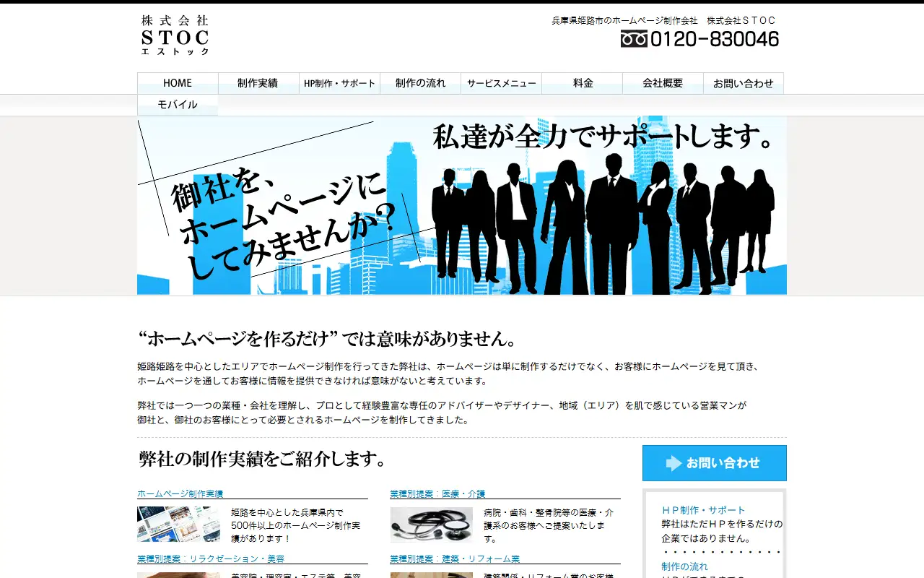Click the sidebar 制作の流れ link
924x578 pixels.
[x=685, y=566]
